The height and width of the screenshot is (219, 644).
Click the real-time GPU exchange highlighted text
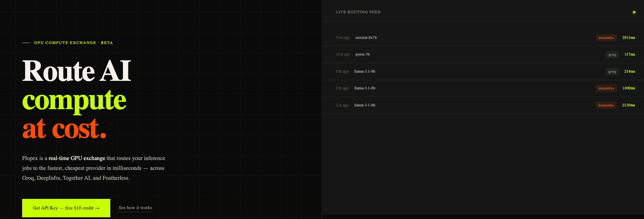click(x=77, y=158)
